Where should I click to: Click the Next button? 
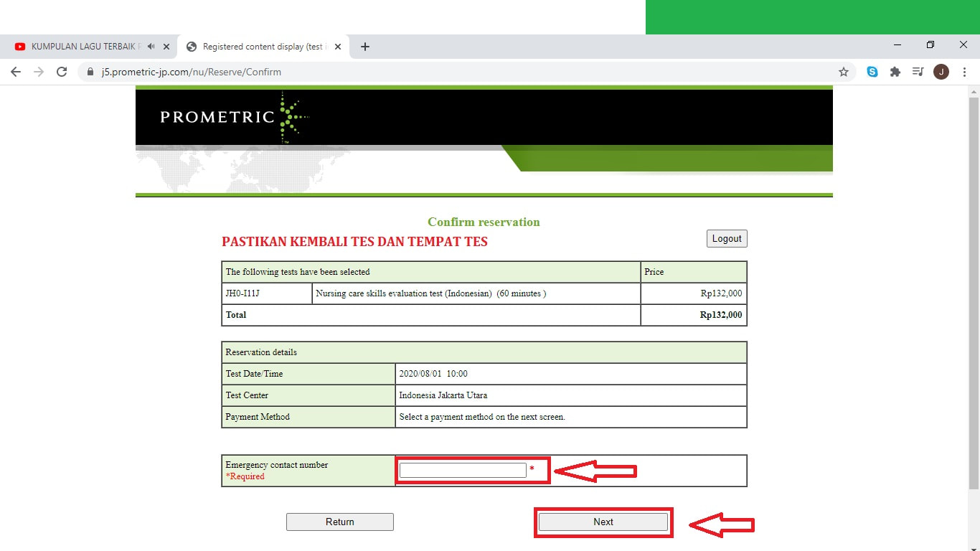[x=603, y=522]
